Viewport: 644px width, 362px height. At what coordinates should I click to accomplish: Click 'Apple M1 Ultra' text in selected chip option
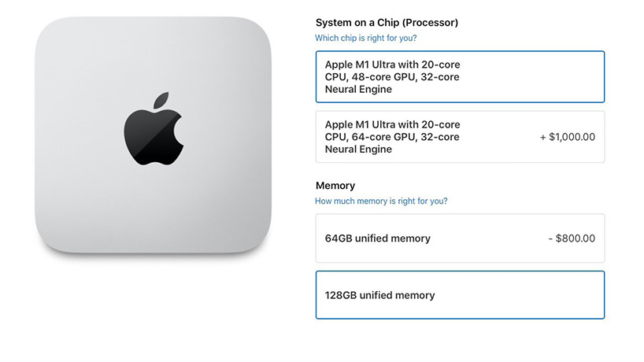point(361,65)
